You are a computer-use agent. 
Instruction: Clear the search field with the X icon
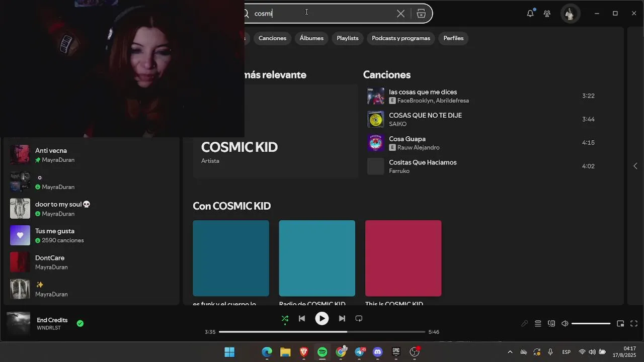[x=400, y=14]
